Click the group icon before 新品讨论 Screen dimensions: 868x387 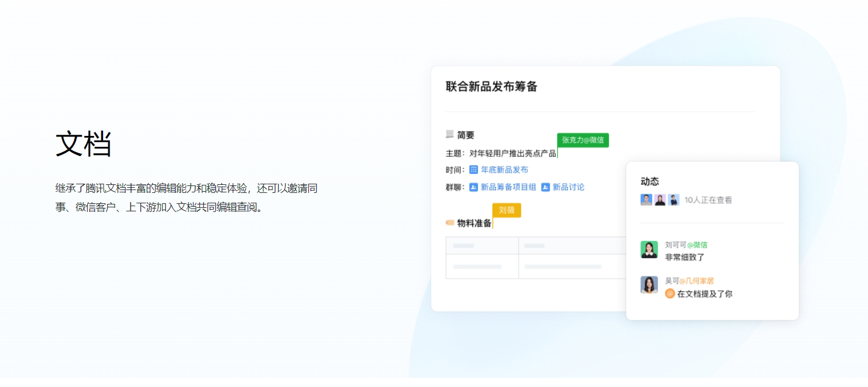[545, 187]
